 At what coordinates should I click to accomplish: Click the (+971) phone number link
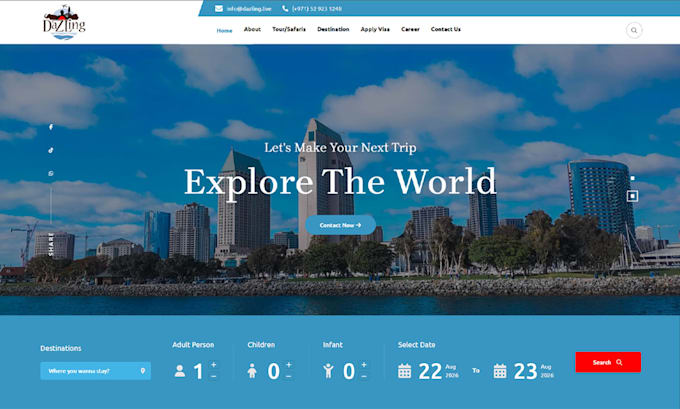[317, 8]
